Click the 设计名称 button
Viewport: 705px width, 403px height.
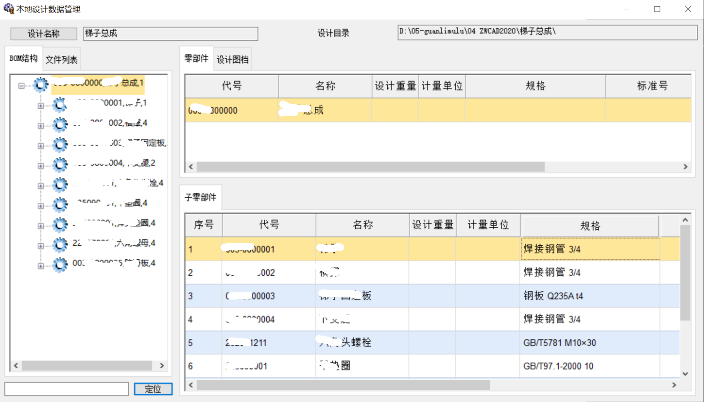click(44, 34)
